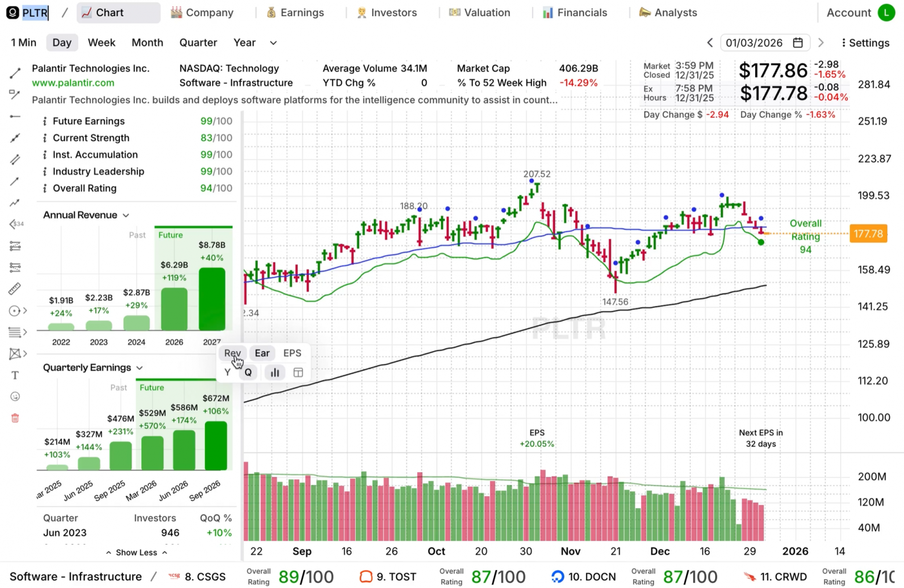Switch to yearly Y view in popup

click(x=228, y=372)
